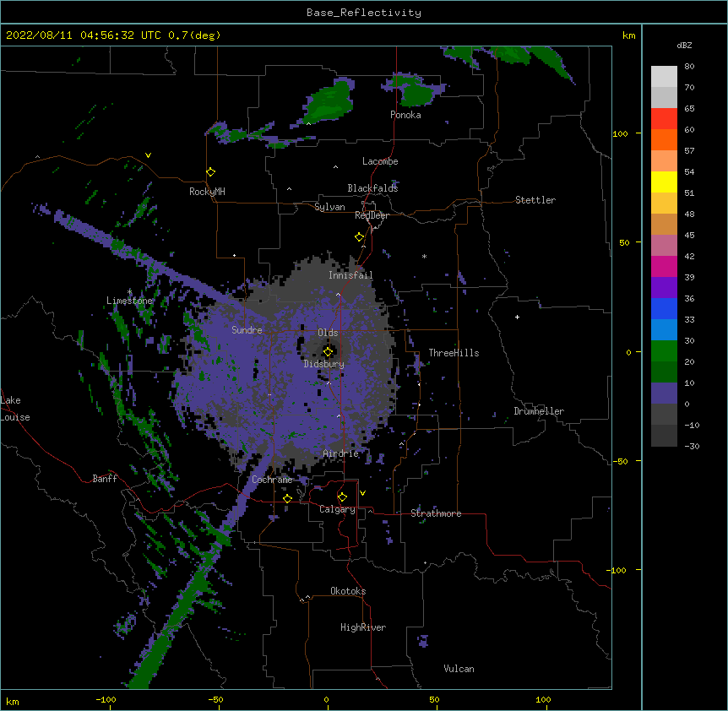
Task: Click the Sundre label
Action: coord(247,330)
